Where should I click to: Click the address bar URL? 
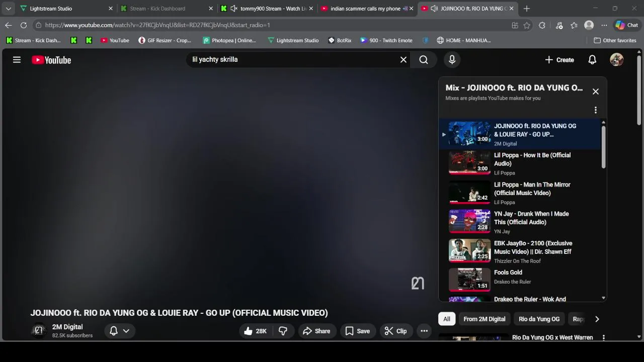click(157, 25)
